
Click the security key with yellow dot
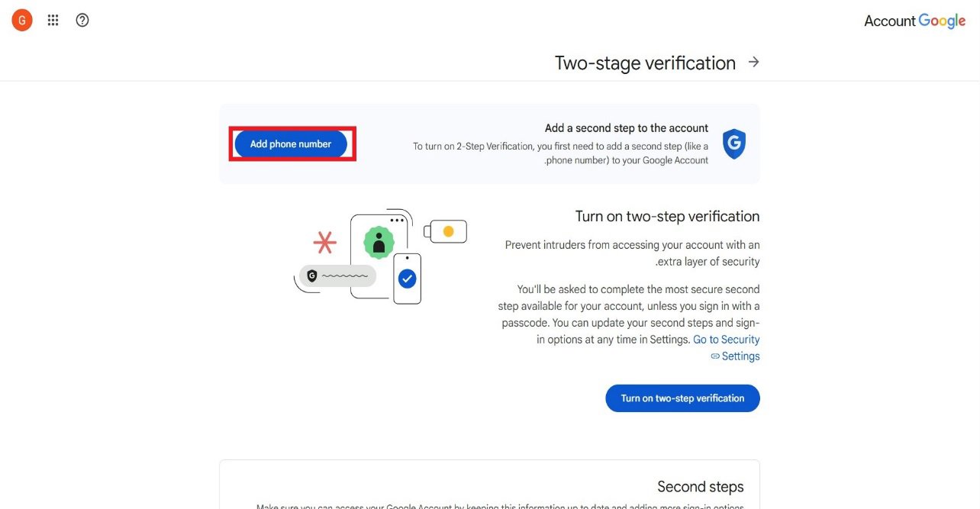(x=447, y=231)
